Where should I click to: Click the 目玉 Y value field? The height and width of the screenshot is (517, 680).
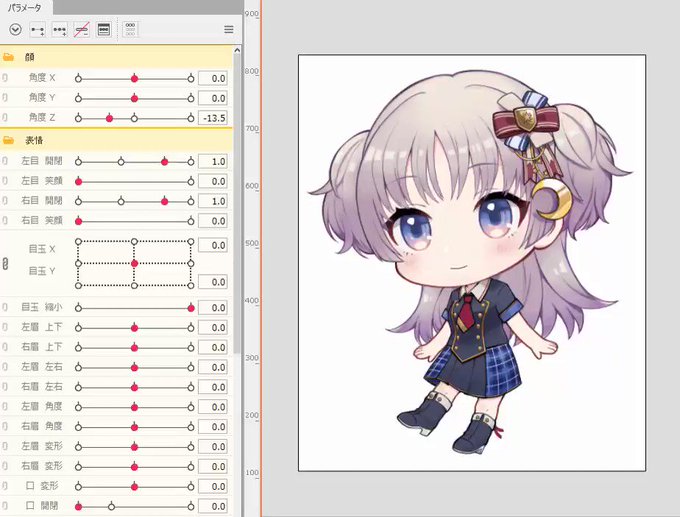(212, 282)
